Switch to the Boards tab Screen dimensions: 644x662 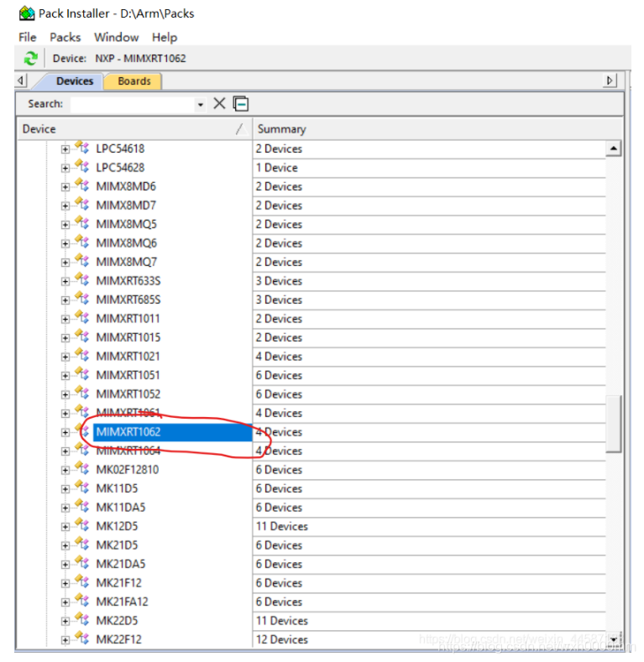(x=134, y=81)
